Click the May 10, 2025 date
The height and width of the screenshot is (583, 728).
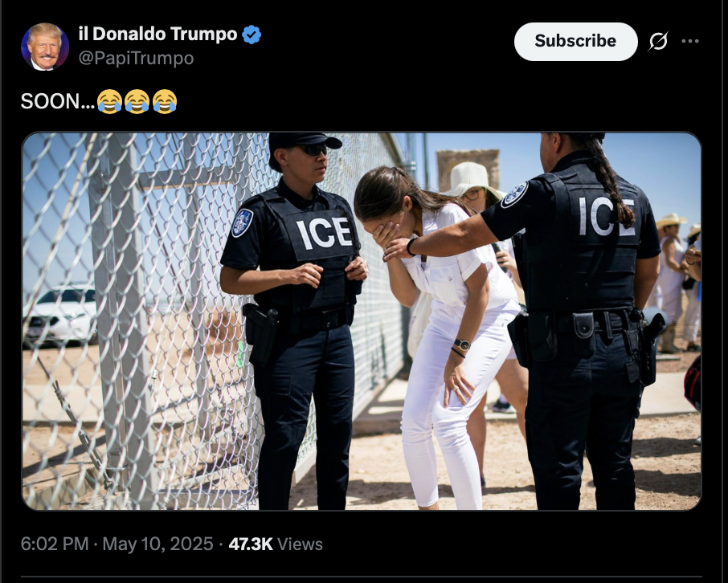[157, 544]
